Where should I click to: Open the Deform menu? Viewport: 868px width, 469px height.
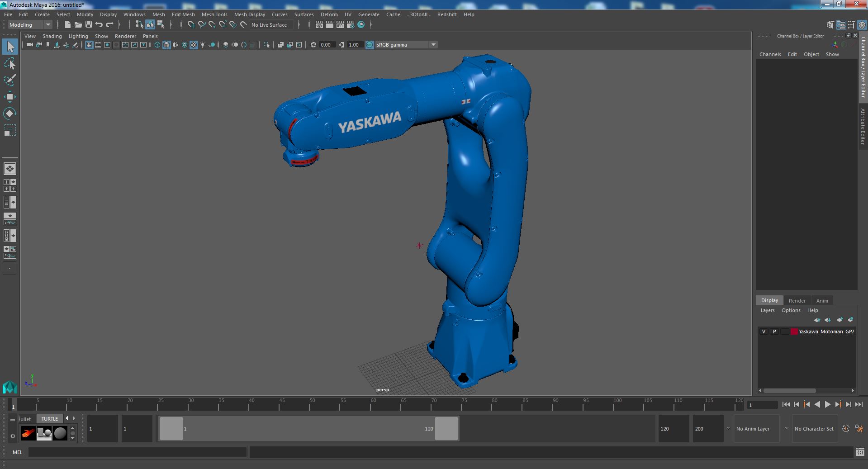pyautogui.click(x=329, y=14)
